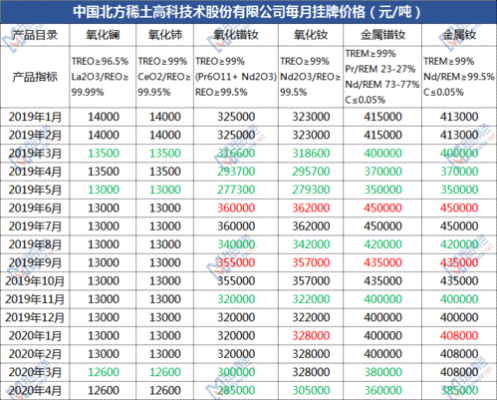Click the green 305000 in 2020年4月 row
The height and width of the screenshot is (400, 497).
[x=311, y=390]
